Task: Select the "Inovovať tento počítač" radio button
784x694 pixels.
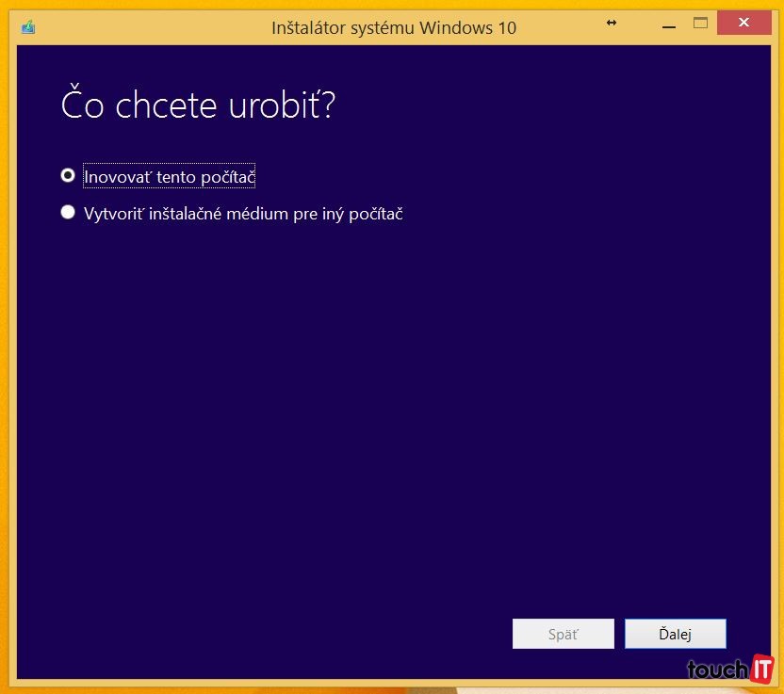Action: point(68,175)
